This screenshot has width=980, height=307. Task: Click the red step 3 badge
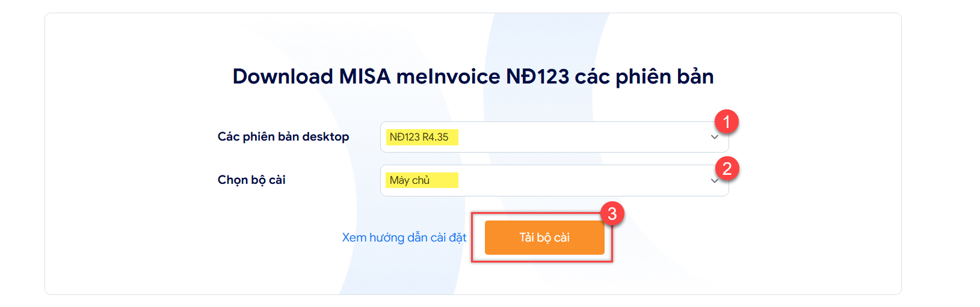612,213
